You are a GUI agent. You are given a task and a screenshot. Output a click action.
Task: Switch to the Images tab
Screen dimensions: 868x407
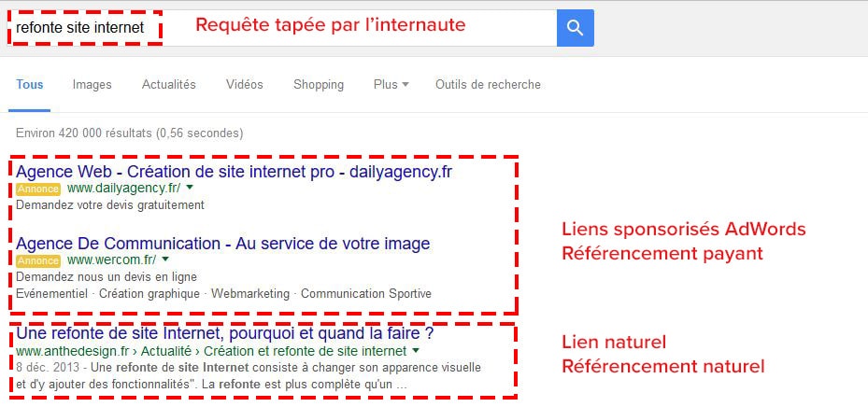[x=92, y=85]
